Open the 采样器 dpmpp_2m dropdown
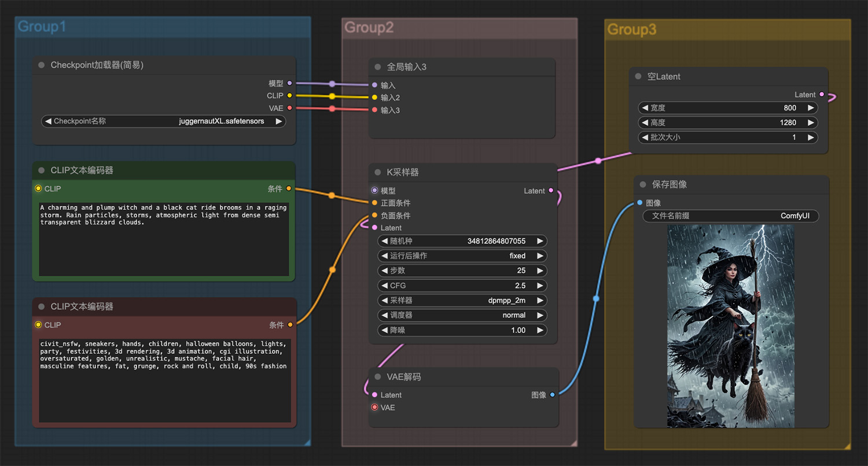 pos(462,301)
